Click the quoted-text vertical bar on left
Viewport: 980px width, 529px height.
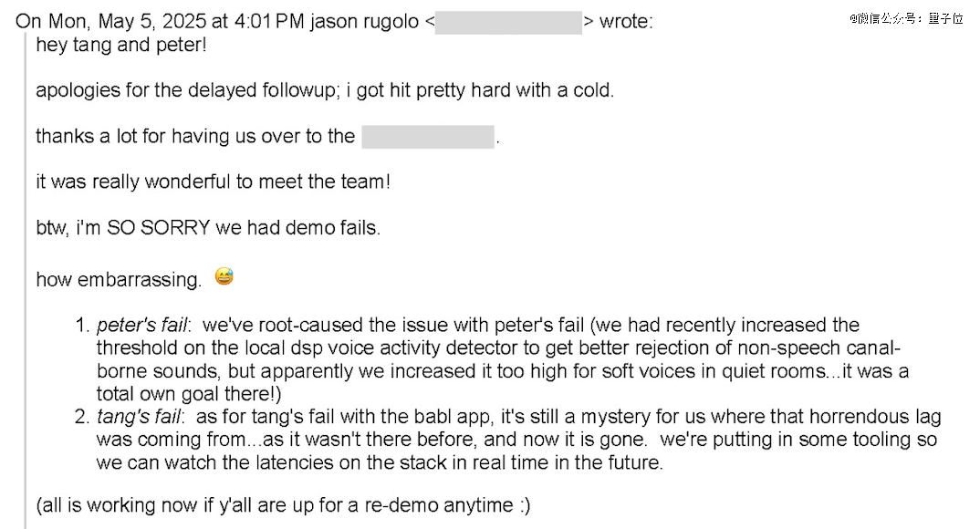(x=25, y=281)
